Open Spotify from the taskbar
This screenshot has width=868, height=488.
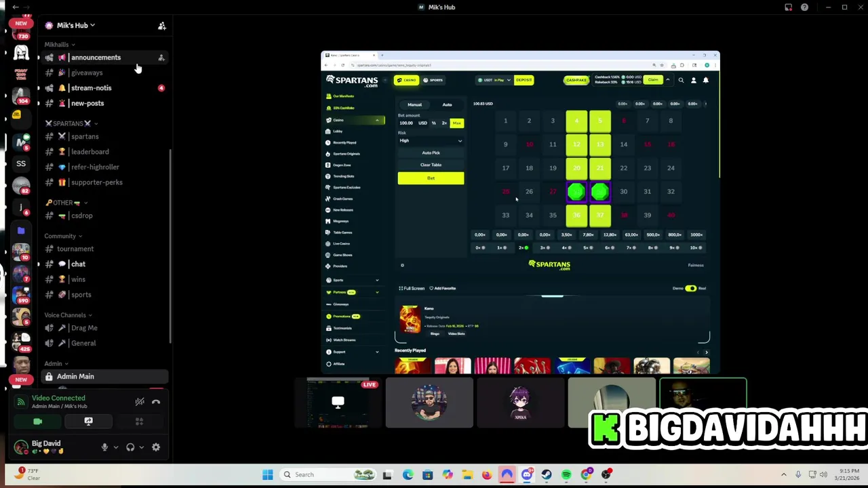(566, 474)
